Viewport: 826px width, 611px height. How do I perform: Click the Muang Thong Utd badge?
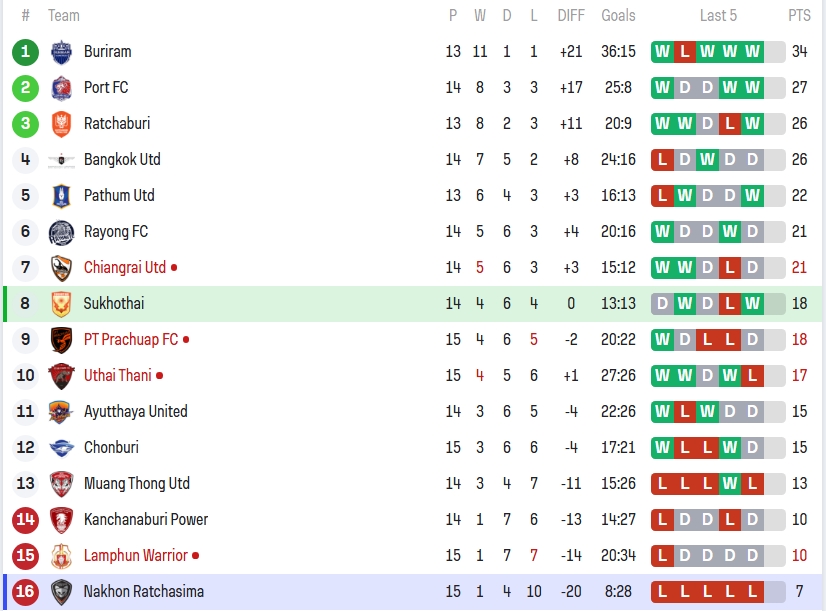(61, 484)
